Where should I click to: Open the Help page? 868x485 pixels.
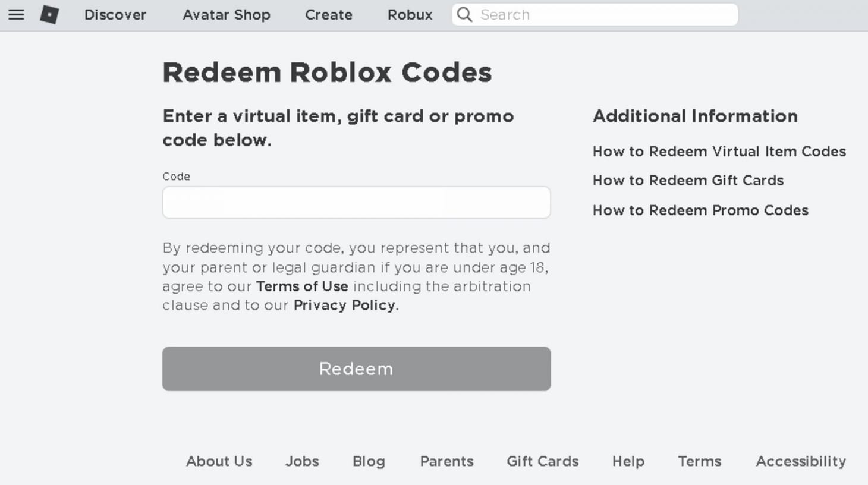(x=628, y=461)
